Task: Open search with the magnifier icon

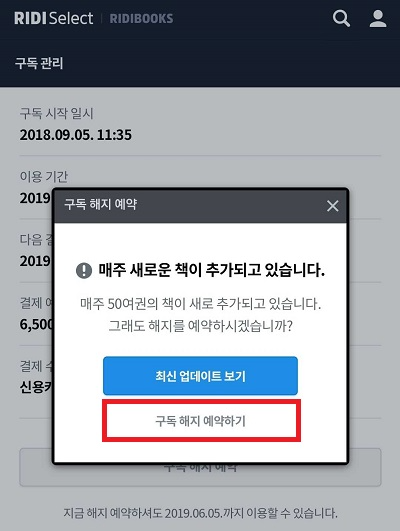Action: point(341,18)
